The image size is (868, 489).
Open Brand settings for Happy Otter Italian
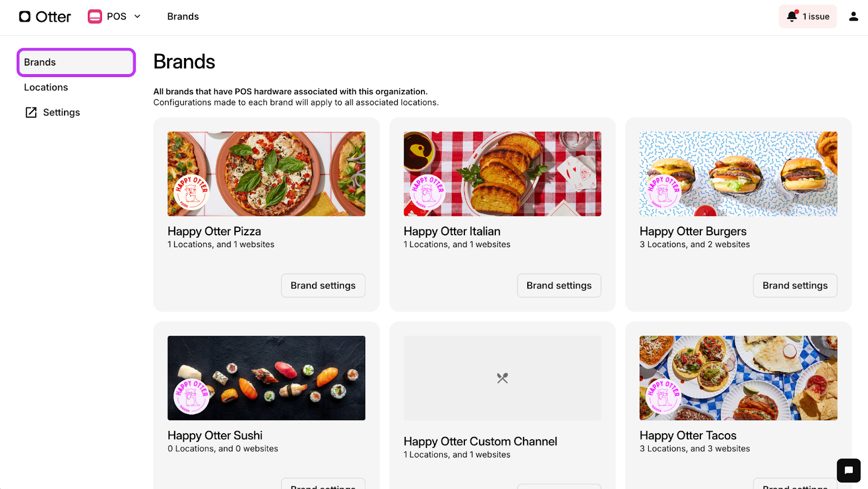click(x=559, y=286)
